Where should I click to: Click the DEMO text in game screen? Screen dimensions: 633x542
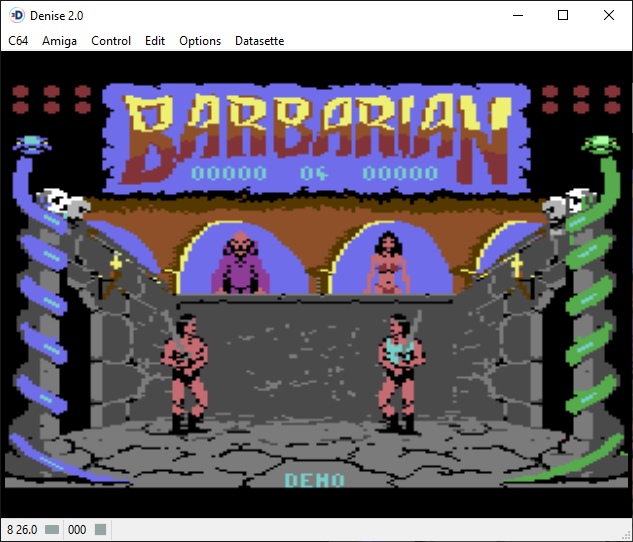[315, 480]
